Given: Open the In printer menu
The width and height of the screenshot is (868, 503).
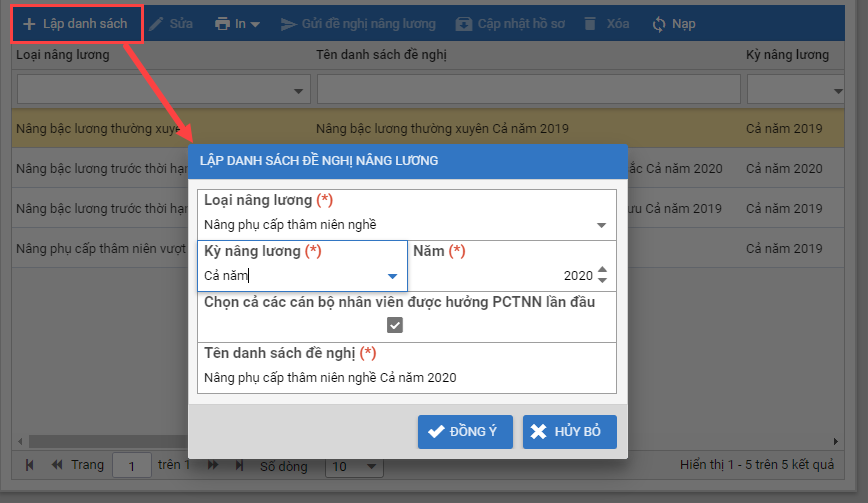Looking at the screenshot, I should coord(237,23).
